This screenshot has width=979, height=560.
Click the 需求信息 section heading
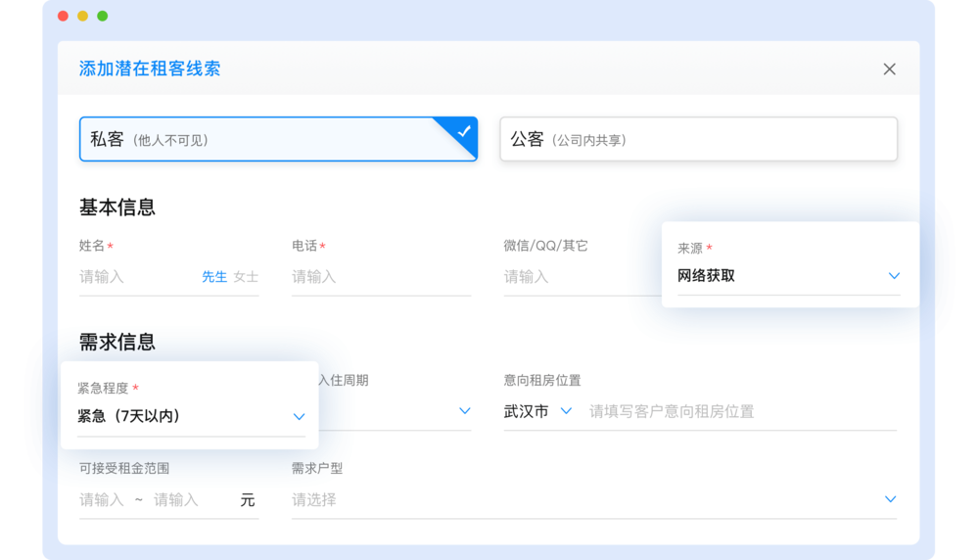click(x=117, y=342)
